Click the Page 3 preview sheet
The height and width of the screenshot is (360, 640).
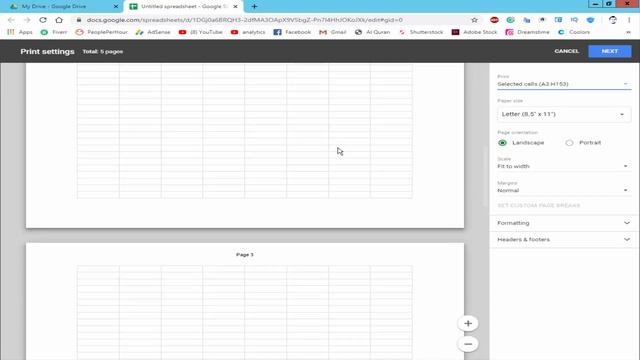pyautogui.click(x=245, y=301)
